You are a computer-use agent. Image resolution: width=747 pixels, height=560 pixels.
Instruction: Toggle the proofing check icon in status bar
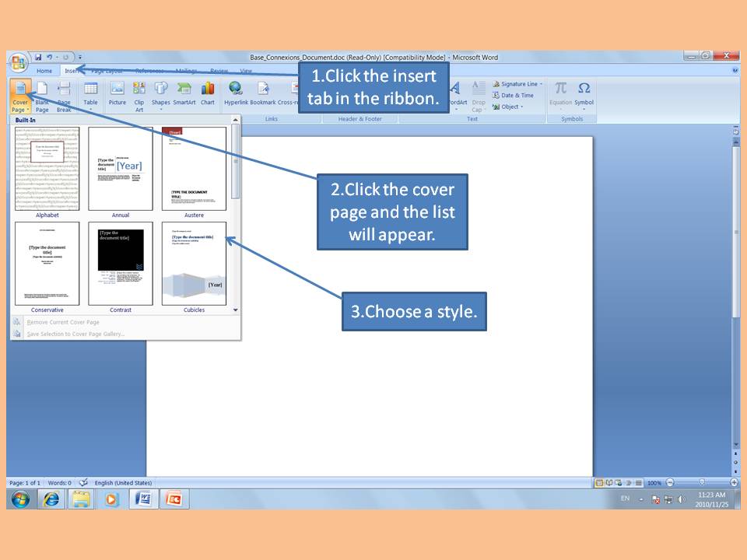coord(83,483)
